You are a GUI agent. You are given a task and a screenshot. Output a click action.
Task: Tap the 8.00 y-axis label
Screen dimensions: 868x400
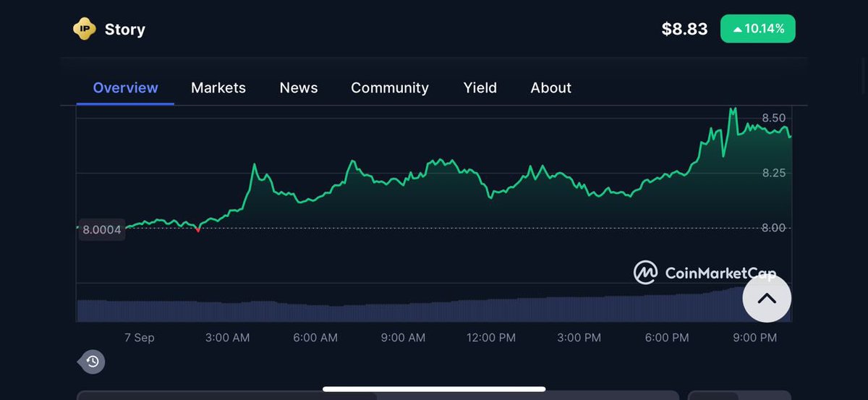pyautogui.click(x=774, y=228)
